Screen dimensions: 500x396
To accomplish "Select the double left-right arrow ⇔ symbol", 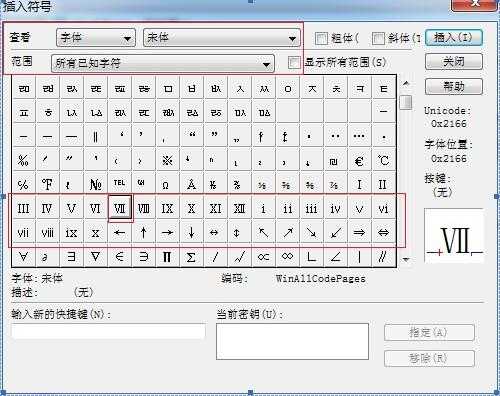I will tap(383, 233).
